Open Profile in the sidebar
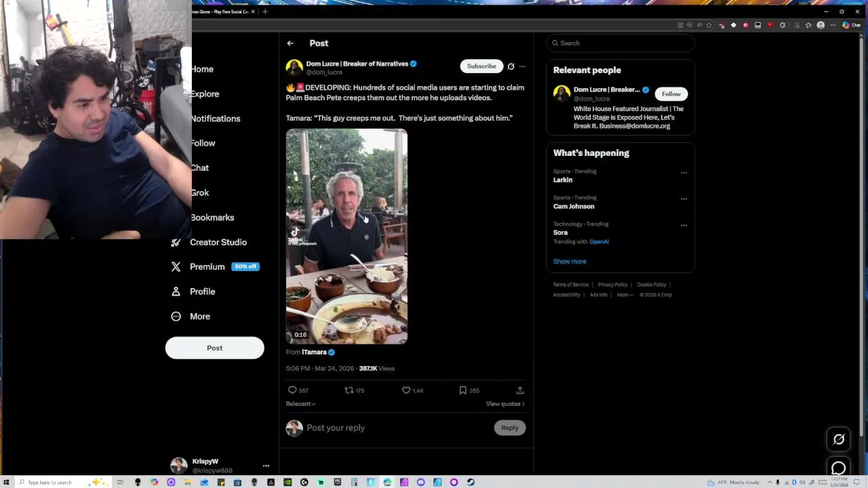The image size is (868, 488). click(193, 291)
